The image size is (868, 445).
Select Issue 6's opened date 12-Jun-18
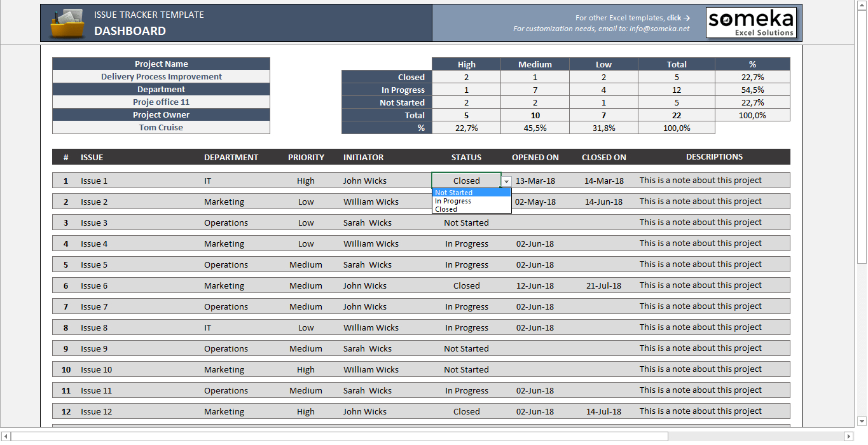coord(535,285)
